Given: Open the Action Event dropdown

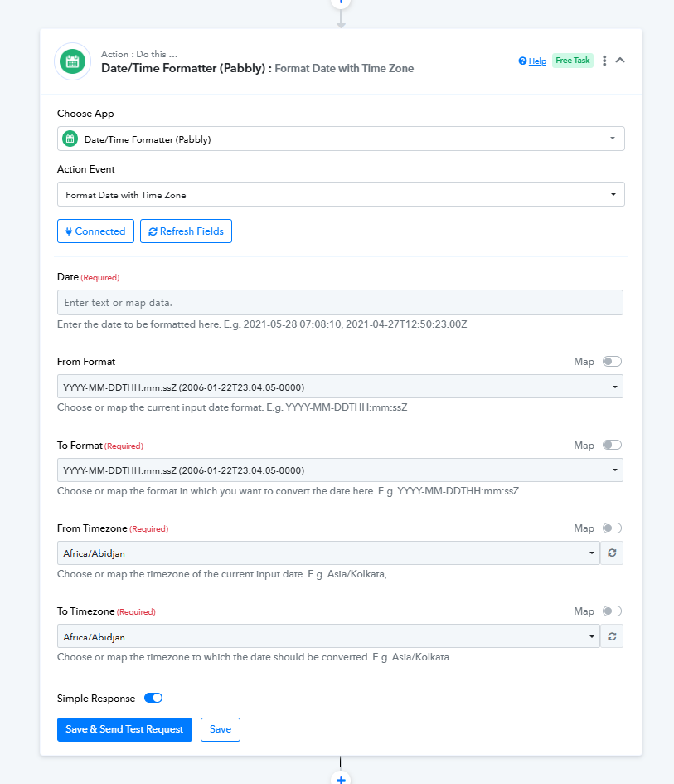Looking at the screenshot, I should tap(341, 194).
